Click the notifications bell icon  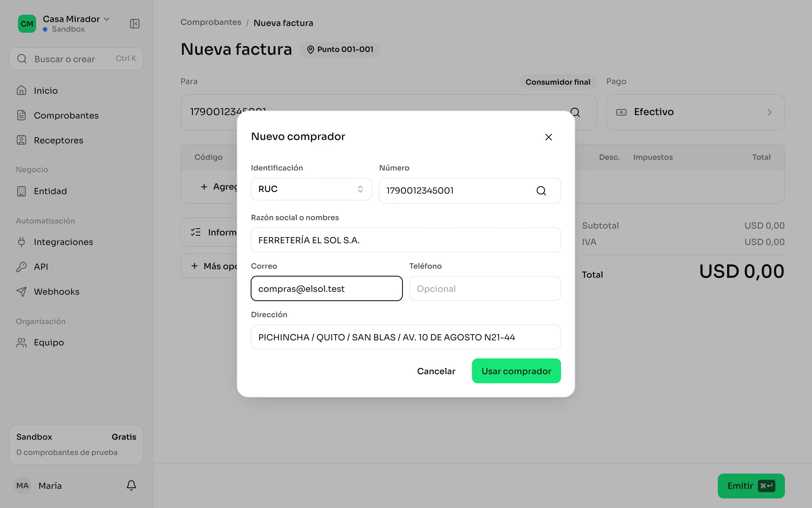click(x=131, y=485)
